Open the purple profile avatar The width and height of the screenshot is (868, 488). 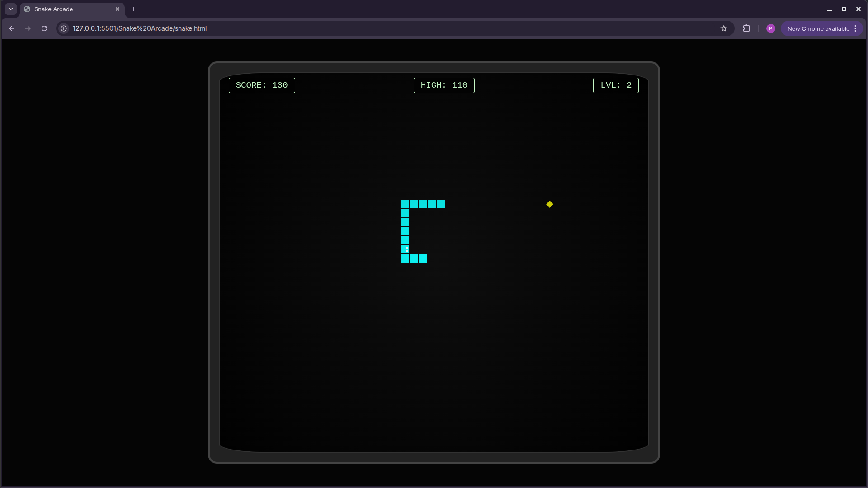pos(771,28)
